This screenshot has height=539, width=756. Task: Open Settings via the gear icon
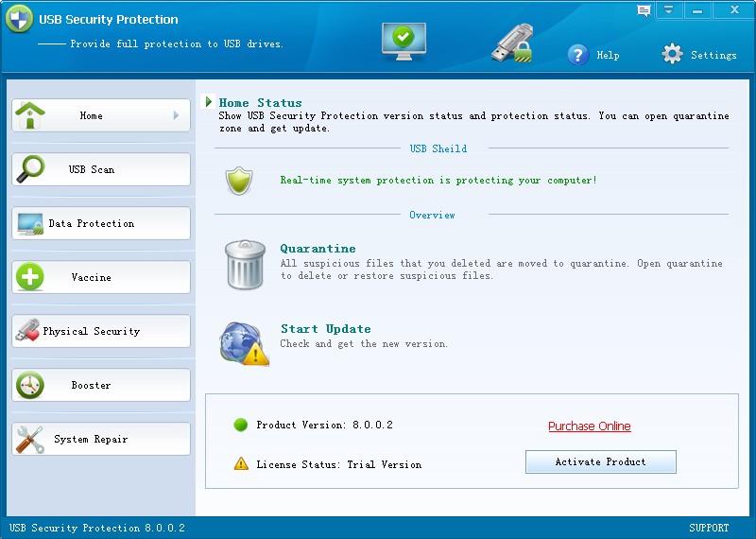tap(672, 55)
